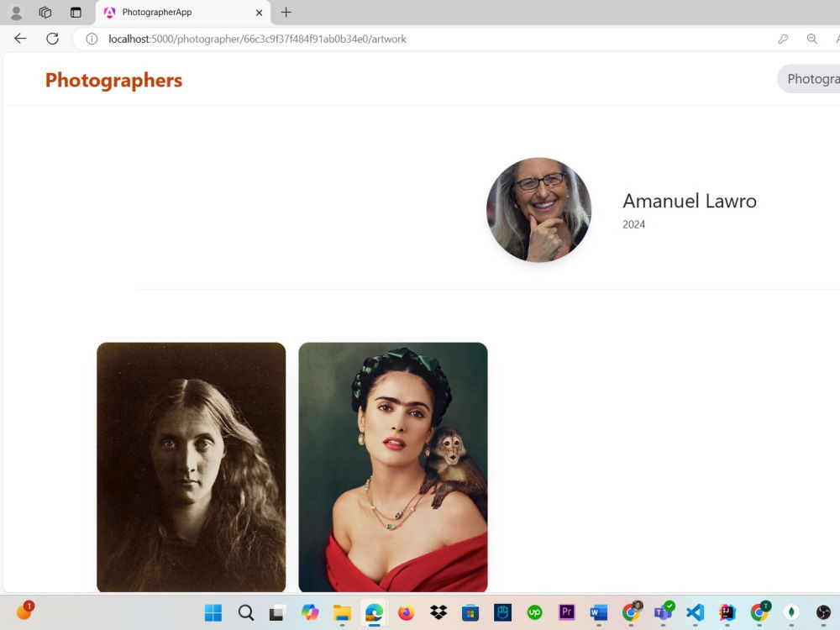Open the tab actions menu icon

pyautogui.click(x=76, y=13)
